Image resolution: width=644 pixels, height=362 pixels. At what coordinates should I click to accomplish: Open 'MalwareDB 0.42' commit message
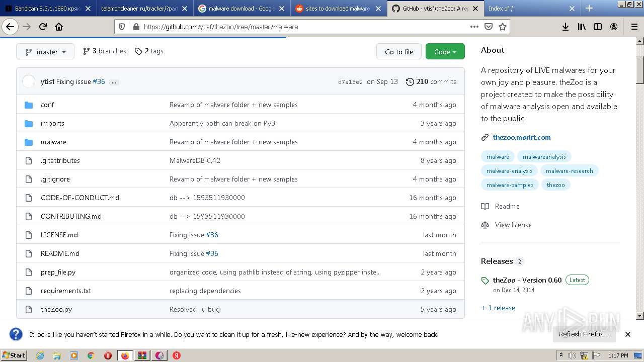coord(195,160)
